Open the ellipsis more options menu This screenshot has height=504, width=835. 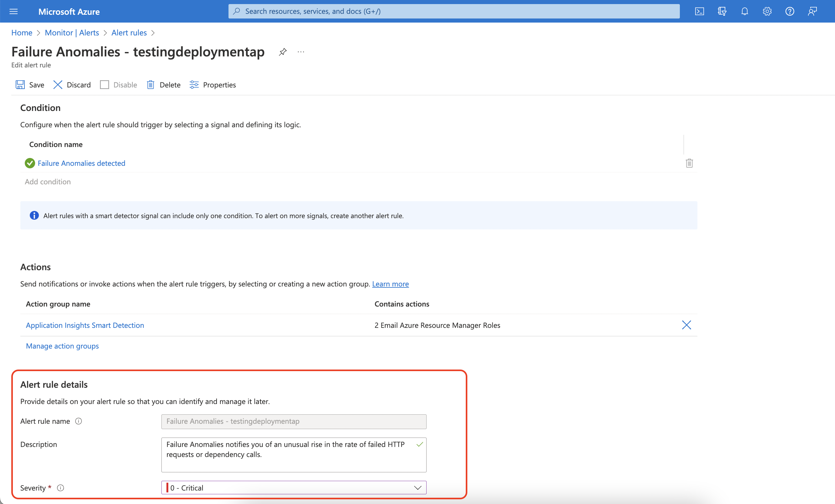301,52
